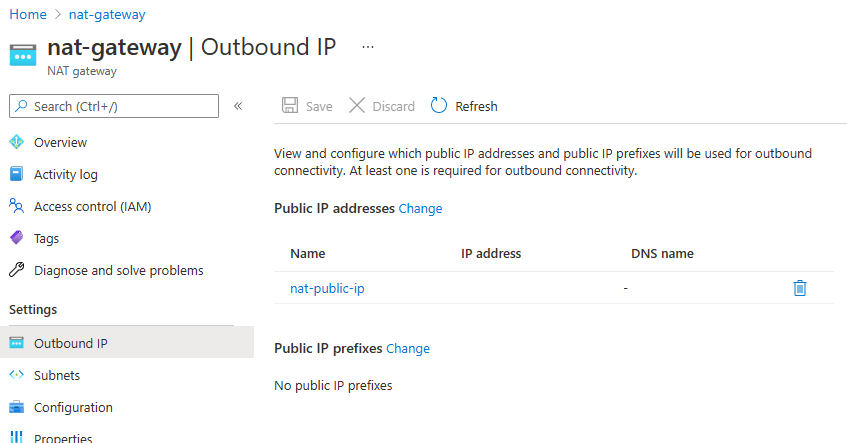Open Activity log from sidebar
This screenshot has width=847, height=443.
point(66,175)
